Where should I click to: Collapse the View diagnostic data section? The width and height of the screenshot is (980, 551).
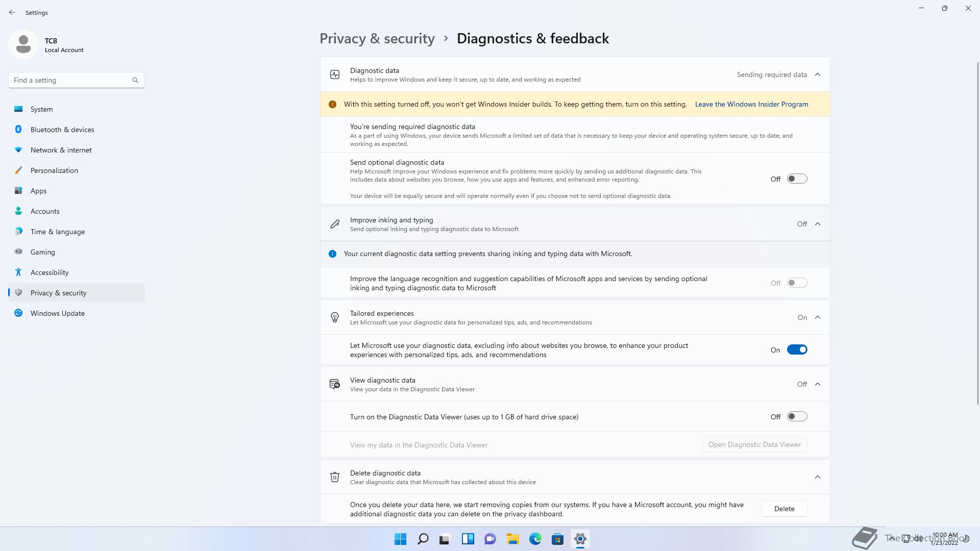818,384
